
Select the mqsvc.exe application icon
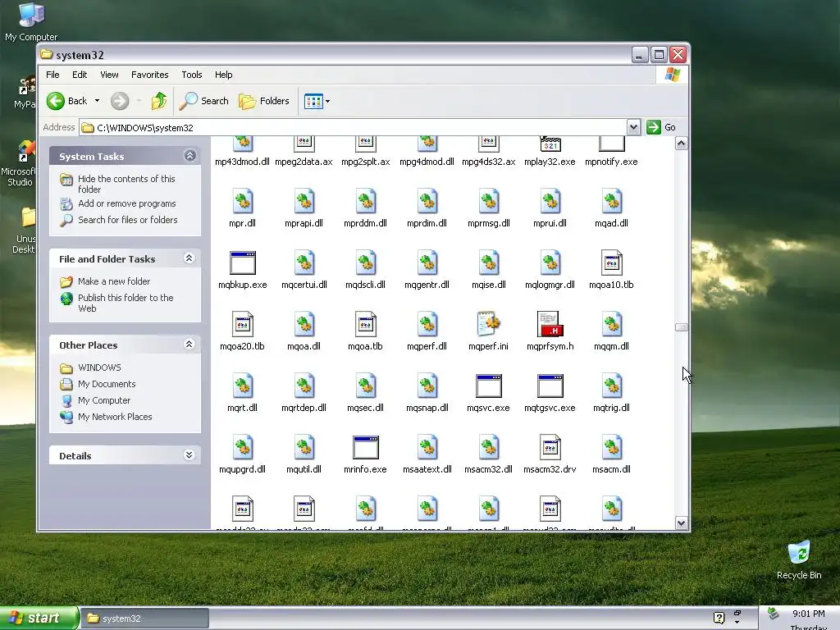click(x=488, y=386)
